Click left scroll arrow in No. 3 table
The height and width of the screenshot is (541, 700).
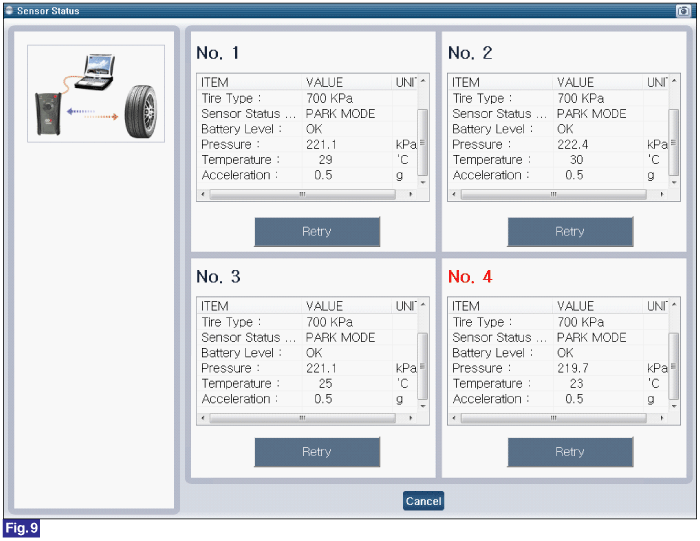pyautogui.click(x=203, y=418)
